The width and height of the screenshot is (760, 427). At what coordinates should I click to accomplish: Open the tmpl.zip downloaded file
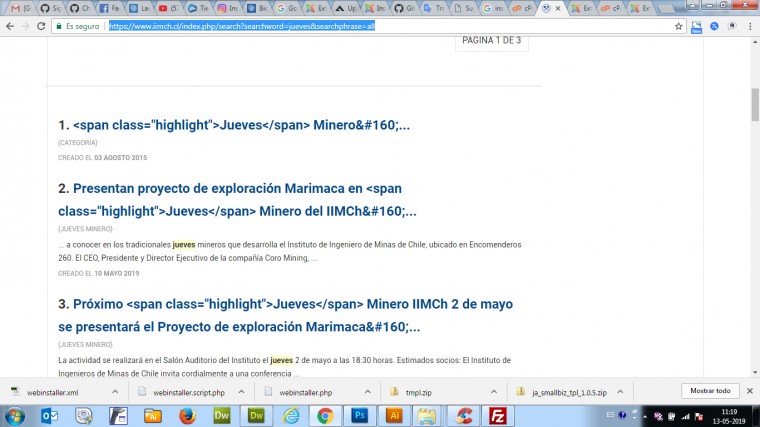(x=418, y=393)
